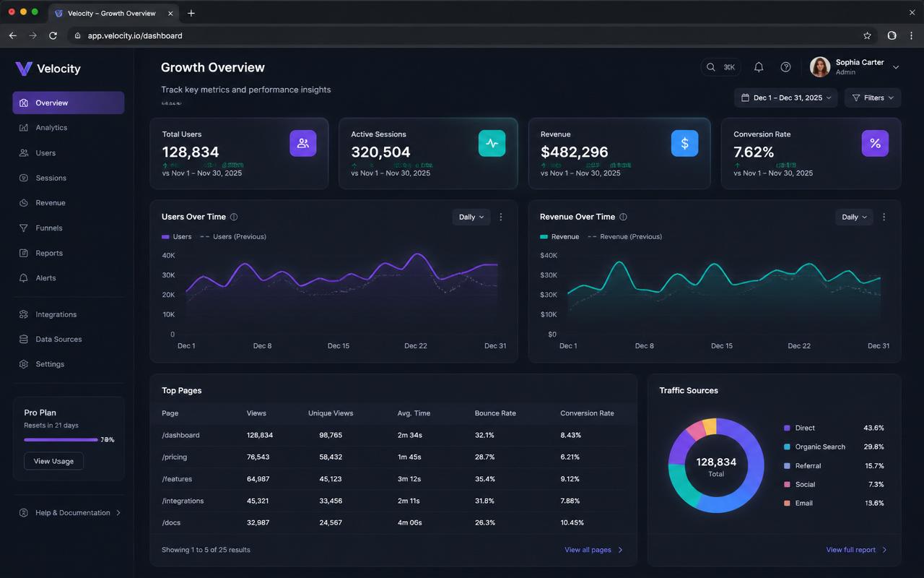Select the /features page row
This screenshot has height=578, width=924.
coord(393,479)
